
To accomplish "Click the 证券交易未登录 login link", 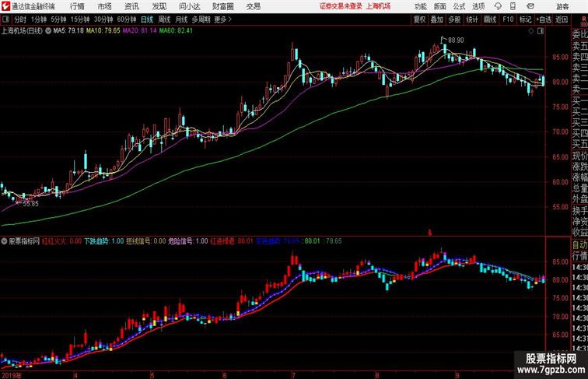I will [341, 6].
